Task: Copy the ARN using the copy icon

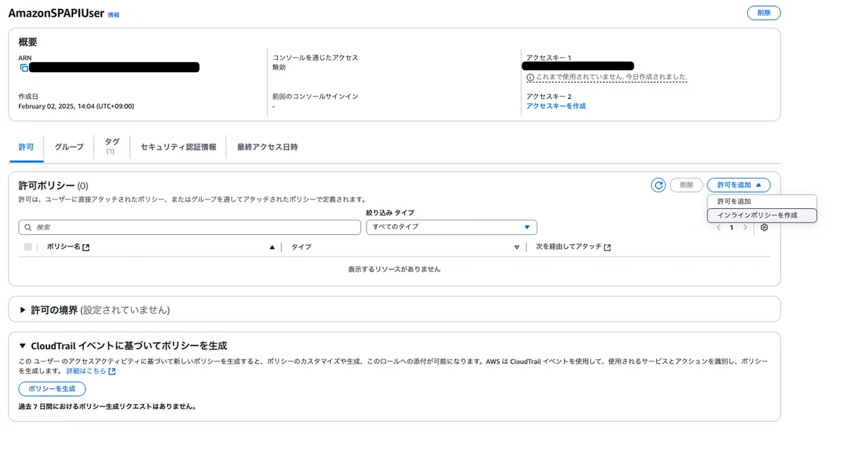Action: tap(24, 68)
